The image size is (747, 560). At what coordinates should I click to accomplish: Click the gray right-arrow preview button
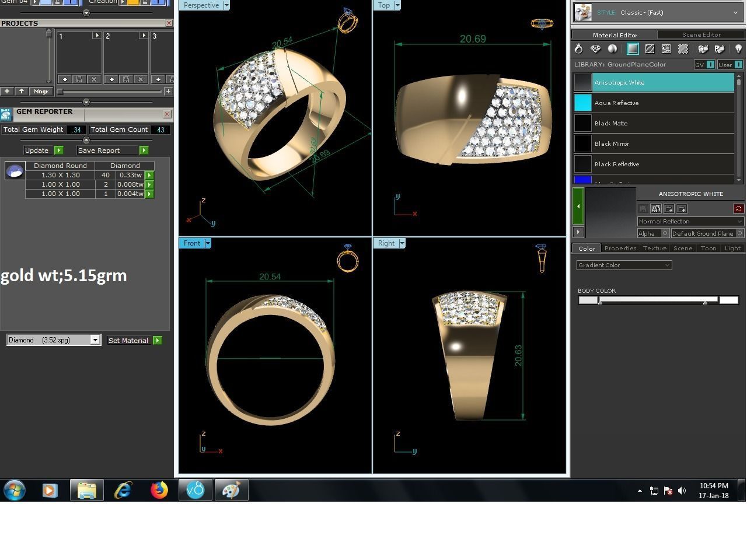point(578,232)
